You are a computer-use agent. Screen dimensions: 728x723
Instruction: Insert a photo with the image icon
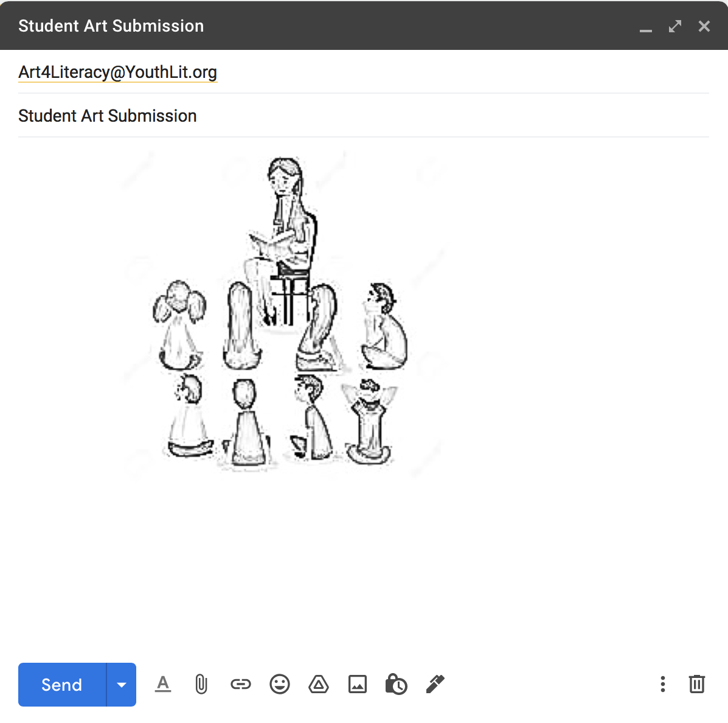tap(358, 684)
